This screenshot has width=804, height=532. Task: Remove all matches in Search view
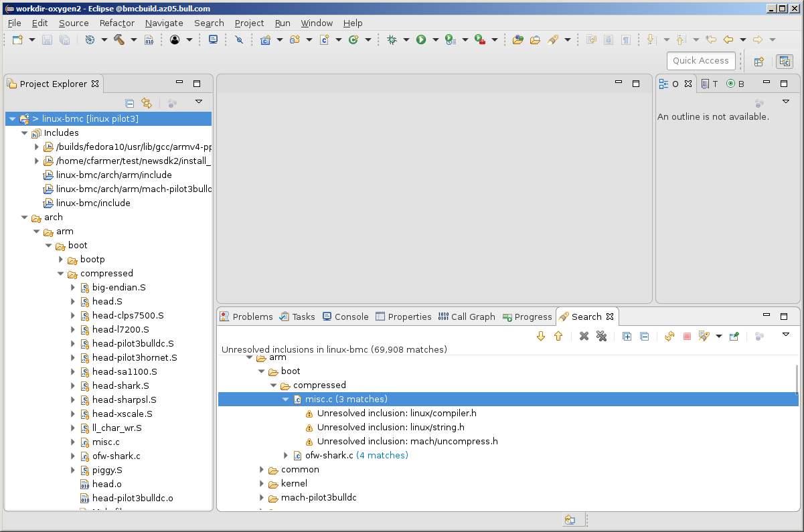[601, 336]
